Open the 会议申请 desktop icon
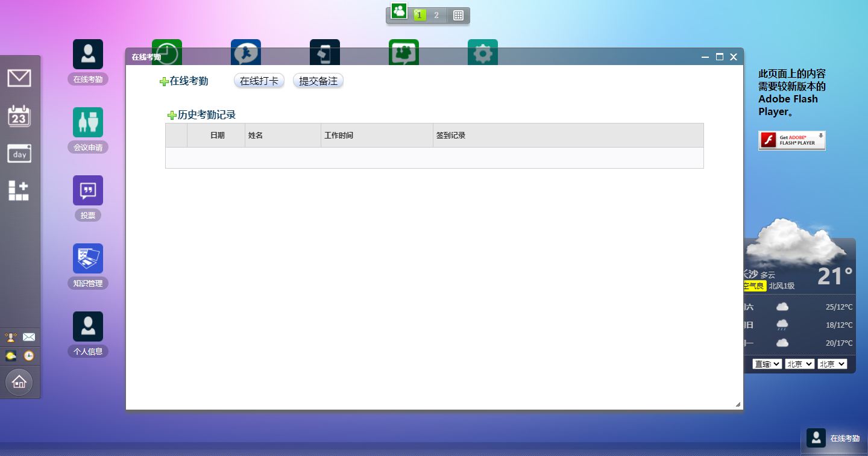Screen dimensions: 868x456 (88, 122)
